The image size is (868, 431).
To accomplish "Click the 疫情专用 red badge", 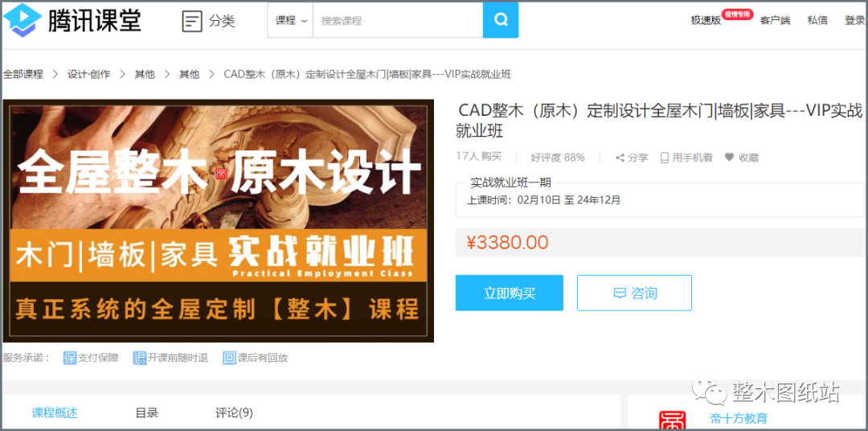I will [x=737, y=14].
